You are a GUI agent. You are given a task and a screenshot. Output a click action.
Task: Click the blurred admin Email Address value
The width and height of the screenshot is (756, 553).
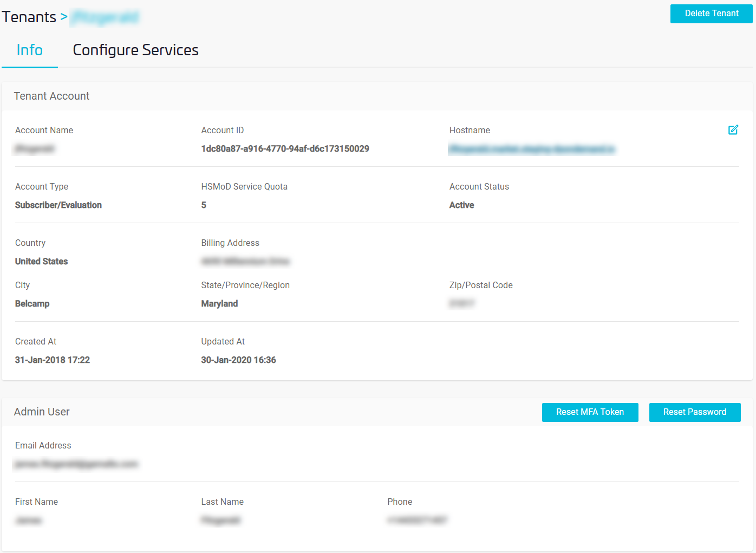[76, 464]
